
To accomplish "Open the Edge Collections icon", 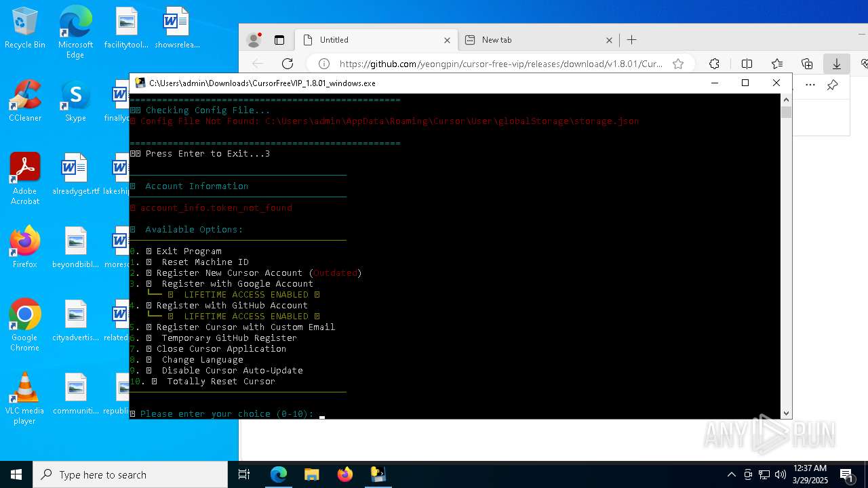I will tap(807, 64).
